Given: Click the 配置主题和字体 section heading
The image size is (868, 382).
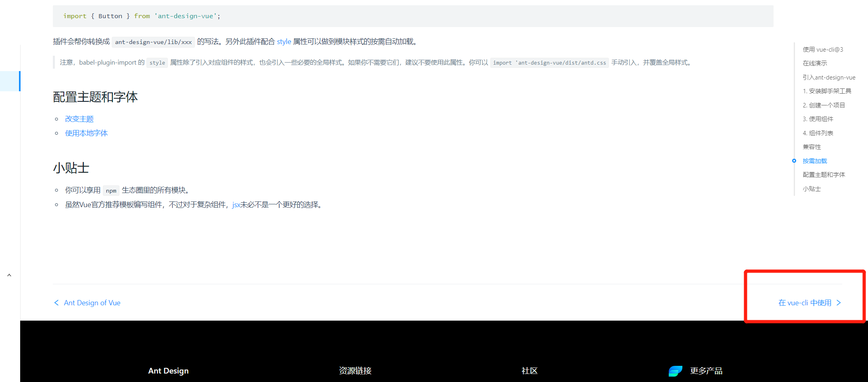Looking at the screenshot, I should [x=95, y=97].
